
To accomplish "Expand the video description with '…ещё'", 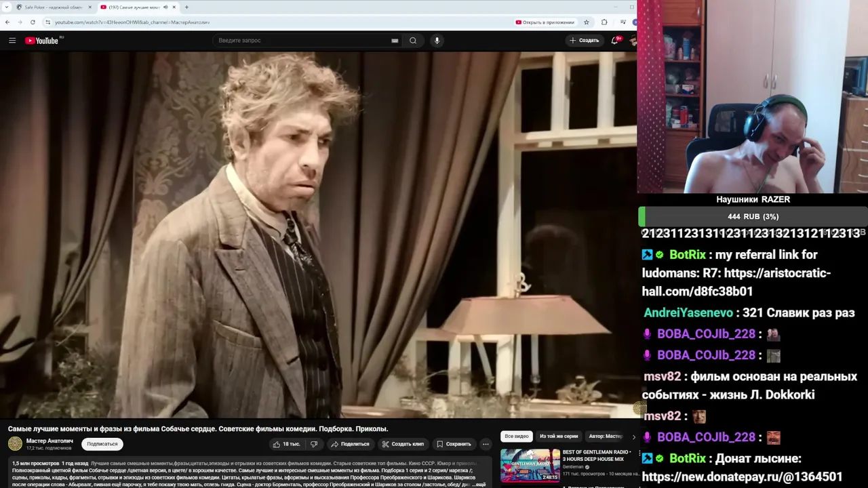I will pos(479,485).
